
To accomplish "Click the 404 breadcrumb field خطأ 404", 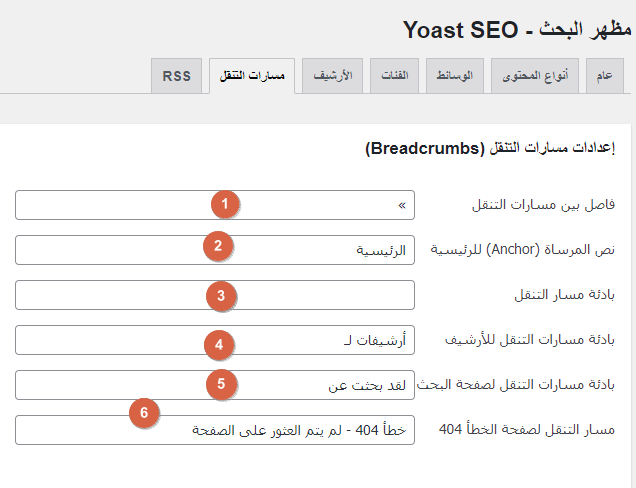I will coord(215,430).
